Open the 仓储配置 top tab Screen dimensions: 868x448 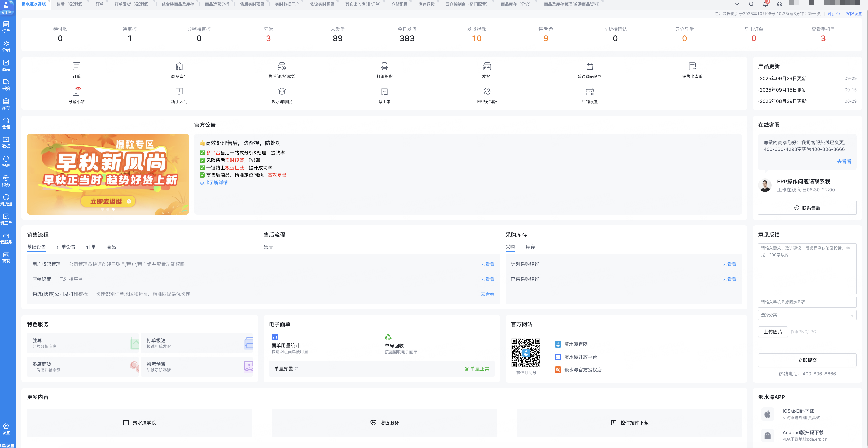click(x=399, y=4)
